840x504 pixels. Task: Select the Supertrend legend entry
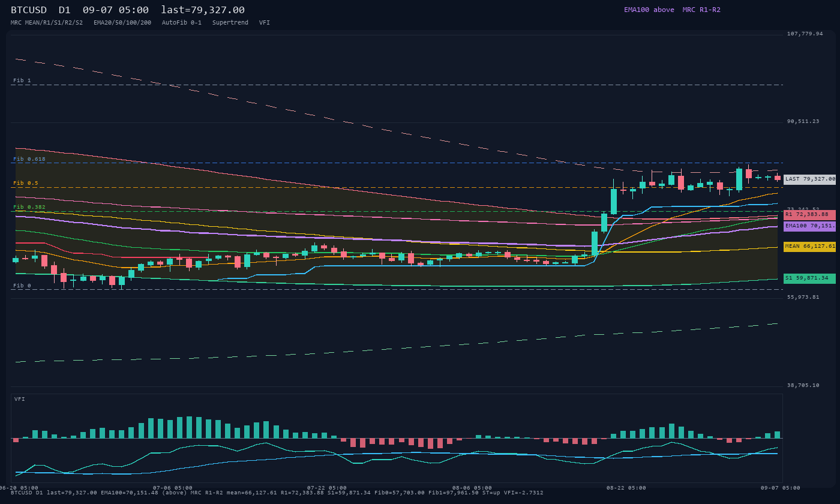[x=230, y=23]
